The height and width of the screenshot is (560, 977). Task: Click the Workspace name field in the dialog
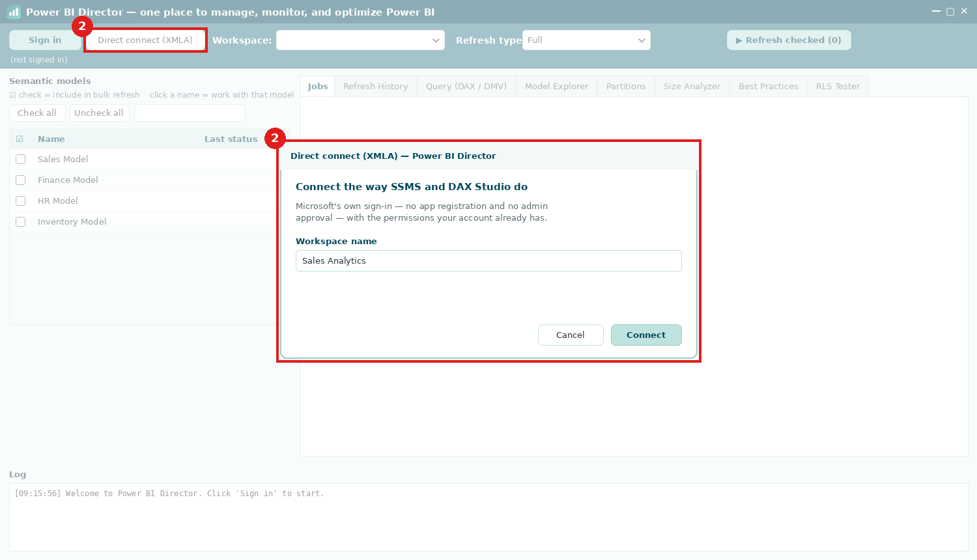coord(488,261)
